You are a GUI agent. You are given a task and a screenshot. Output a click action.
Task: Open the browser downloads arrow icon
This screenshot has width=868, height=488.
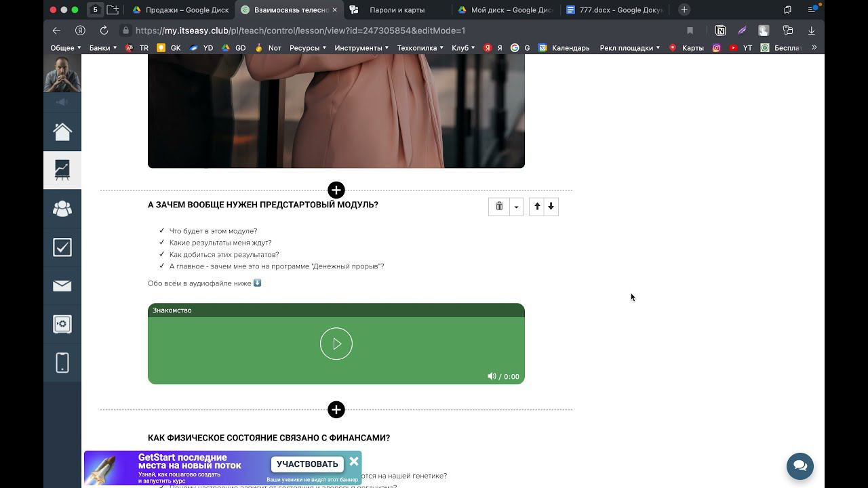tap(811, 30)
